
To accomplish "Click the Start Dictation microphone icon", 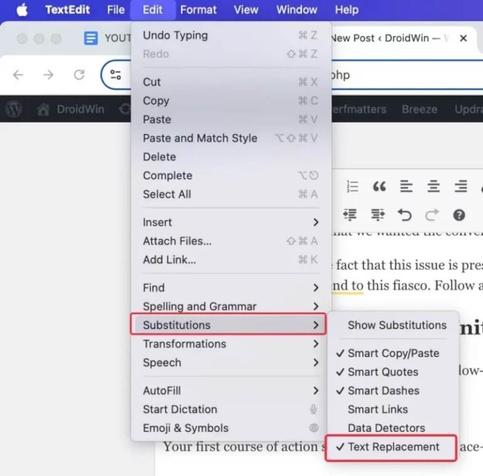I will point(313,409).
